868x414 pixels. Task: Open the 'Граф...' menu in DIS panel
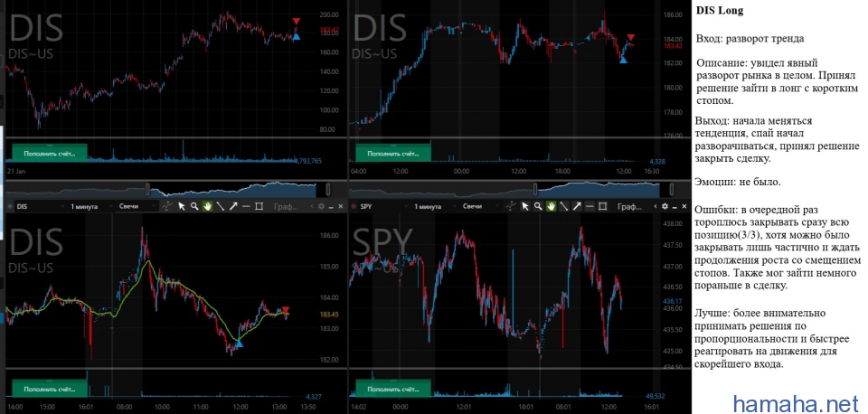[287, 206]
